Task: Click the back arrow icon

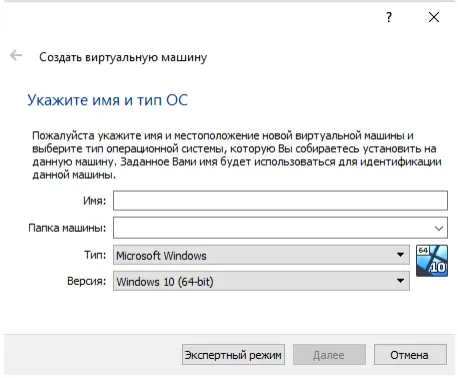Action: pyautogui.click(x=16, y=55)
